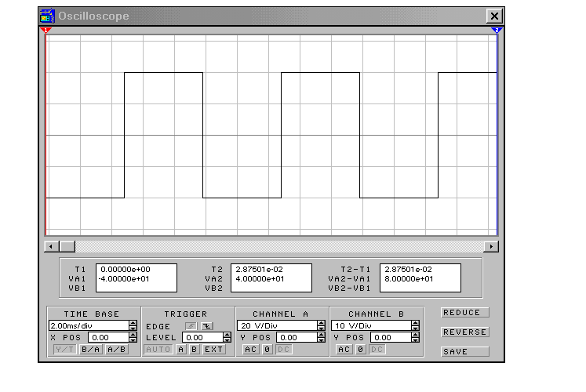Image resolution: width=586 pixels, height=392 pixels.
Task: Click VA1 value -4.00000e+01
Action: 124,279
